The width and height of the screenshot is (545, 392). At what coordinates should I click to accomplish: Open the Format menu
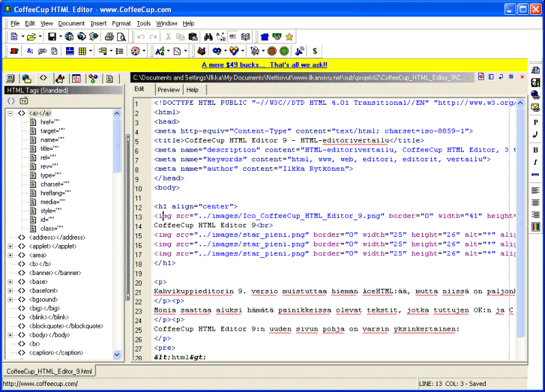coord(121,23)
